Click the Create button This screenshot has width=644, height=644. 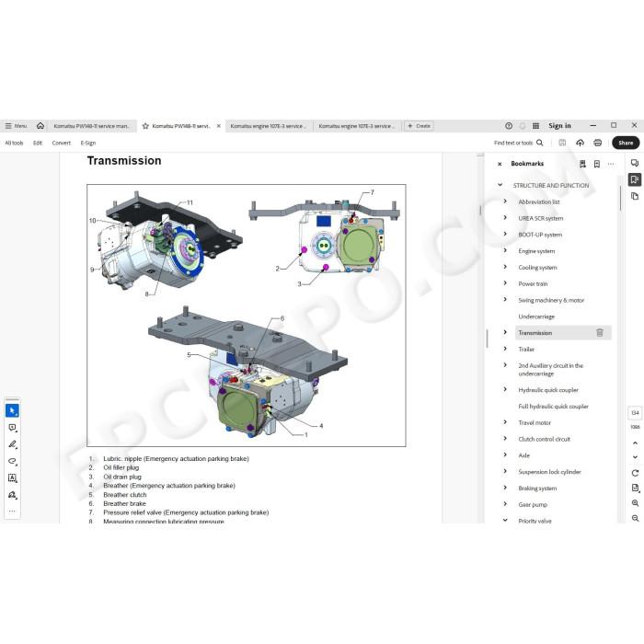pyautogui.click(x=419, y=126)
